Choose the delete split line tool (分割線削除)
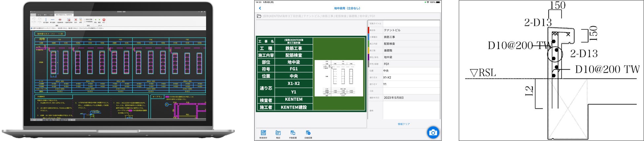644x141 pixels. 60,19
